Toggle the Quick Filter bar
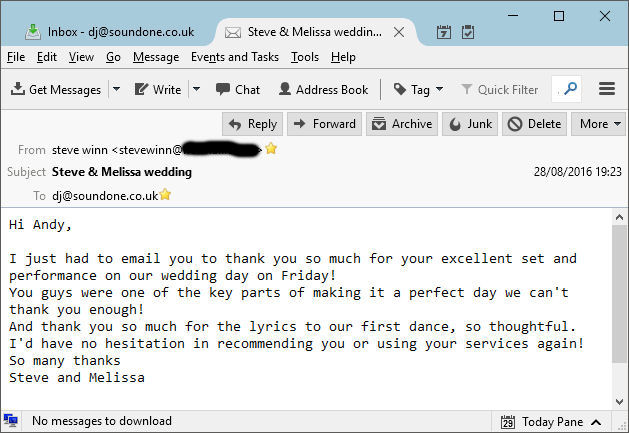This screenshot has width=629, height=433. coord(499,89)
